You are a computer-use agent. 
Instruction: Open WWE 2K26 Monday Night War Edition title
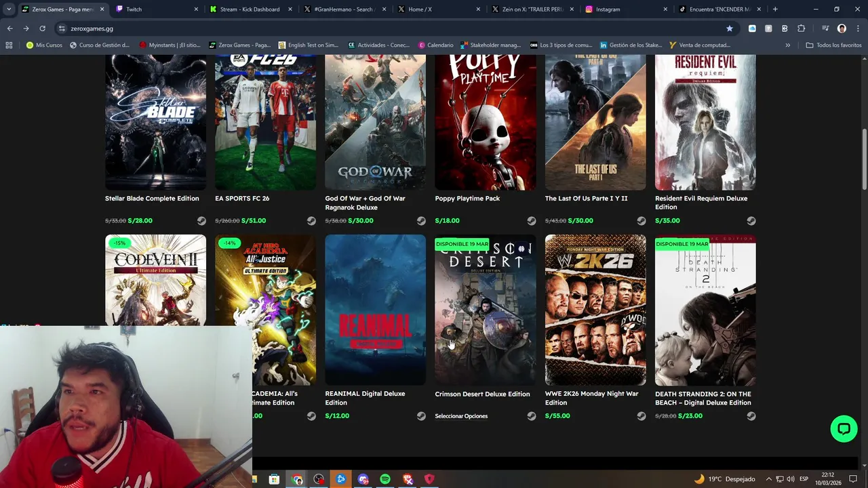(x=591, y=398)
